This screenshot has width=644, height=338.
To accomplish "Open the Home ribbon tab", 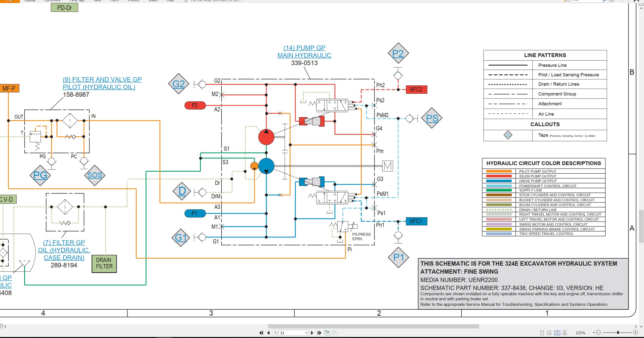I will tap(30, 1).
